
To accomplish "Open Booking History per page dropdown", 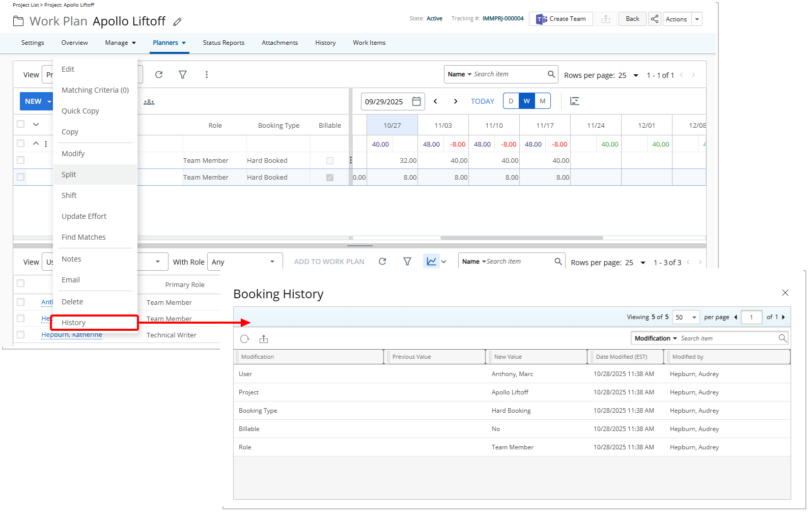I will click(x=686, y=317).
